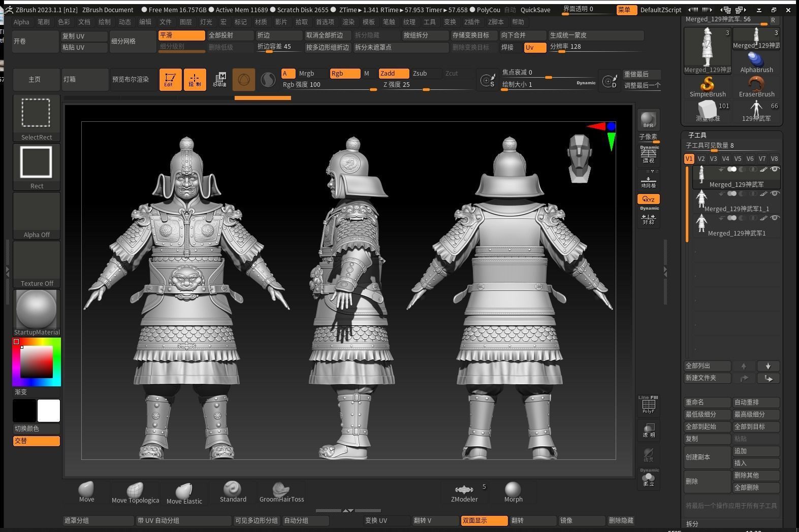
Task: Choose the Rect stroke type
Action: [x=36, y=167]
